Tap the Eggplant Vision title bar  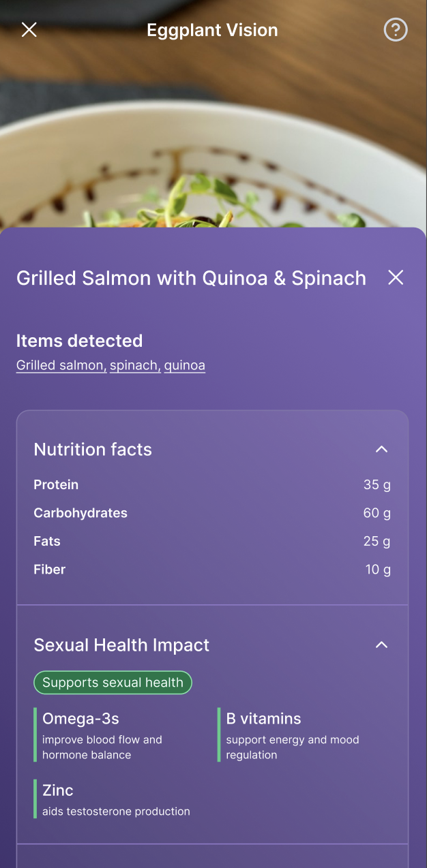pyautogui.click(x=212, y=30)
